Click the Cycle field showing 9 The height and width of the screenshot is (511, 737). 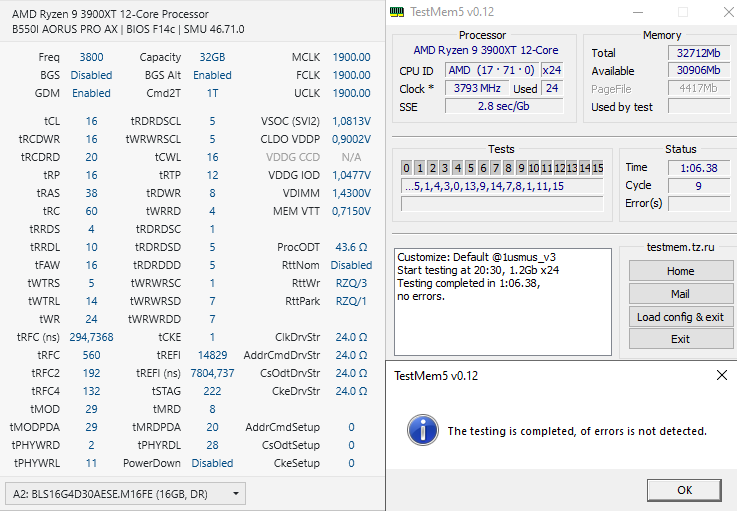[698, 186]
